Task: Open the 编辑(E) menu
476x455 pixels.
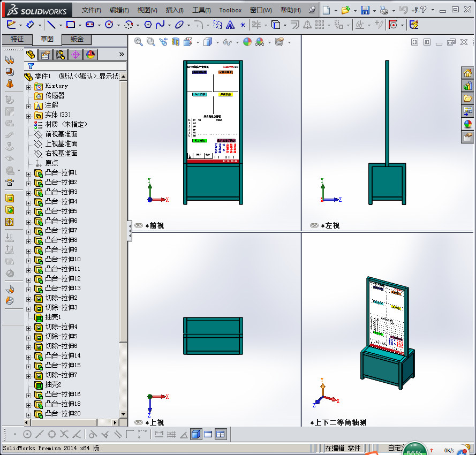Action: click(119, 10)
